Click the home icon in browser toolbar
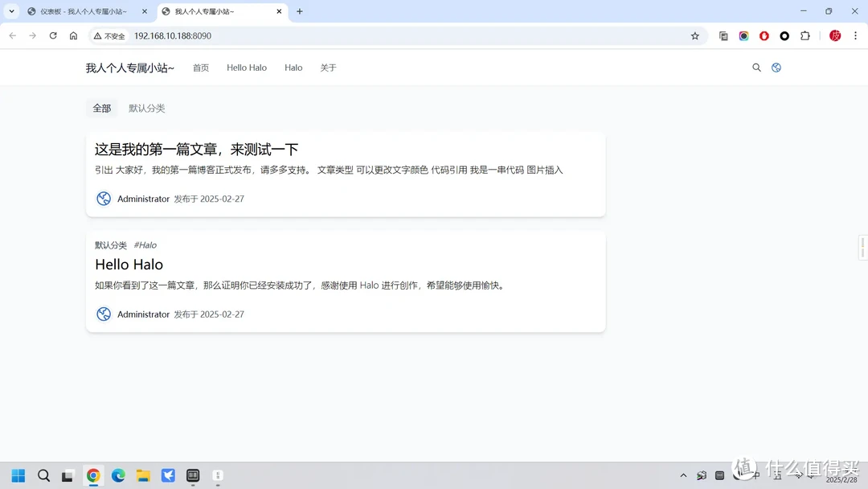The height and width of the screenshot is (489, 868). tap(72, 35)
